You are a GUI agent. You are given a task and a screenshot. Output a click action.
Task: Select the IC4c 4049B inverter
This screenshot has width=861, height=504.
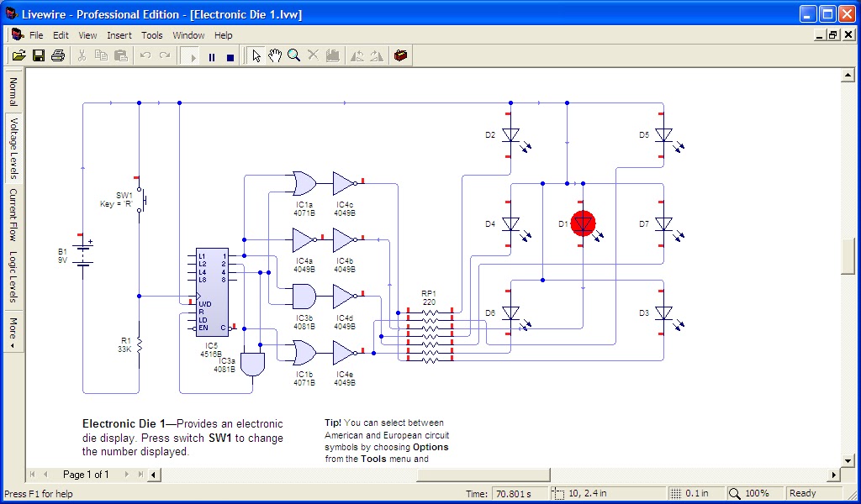[x=344, y=184]
